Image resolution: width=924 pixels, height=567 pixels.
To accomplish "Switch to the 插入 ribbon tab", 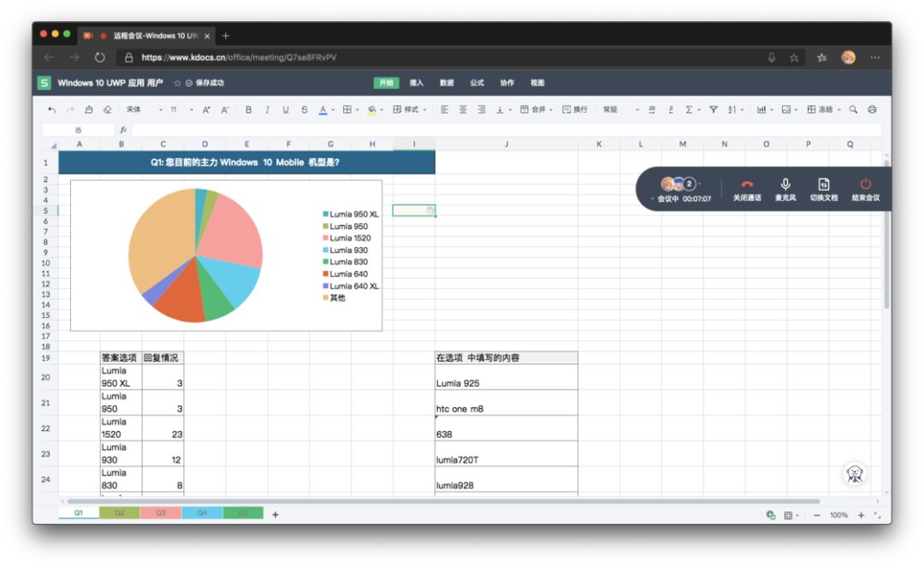I will [x=417, y=83].
